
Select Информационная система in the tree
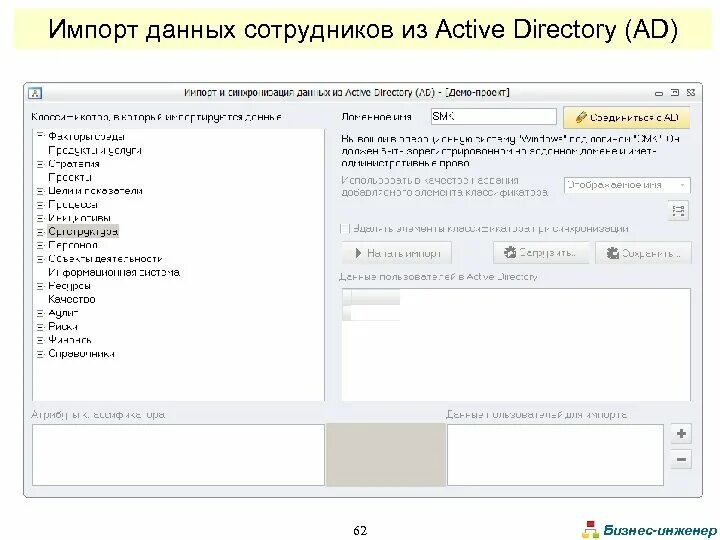(114, 272)
